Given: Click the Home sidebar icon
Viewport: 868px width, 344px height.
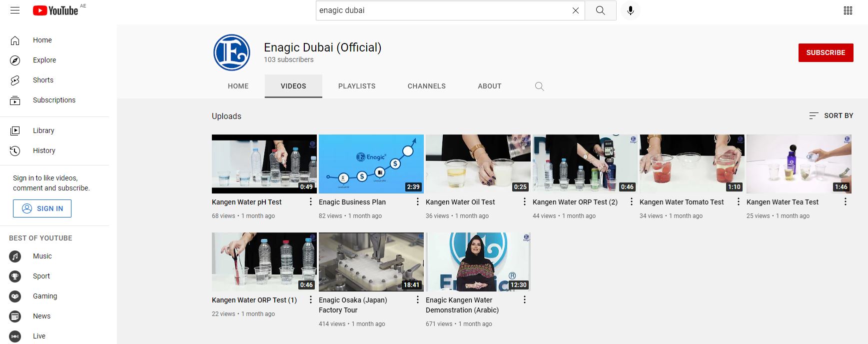Looking at the screenshot, I should coord(15,40).
